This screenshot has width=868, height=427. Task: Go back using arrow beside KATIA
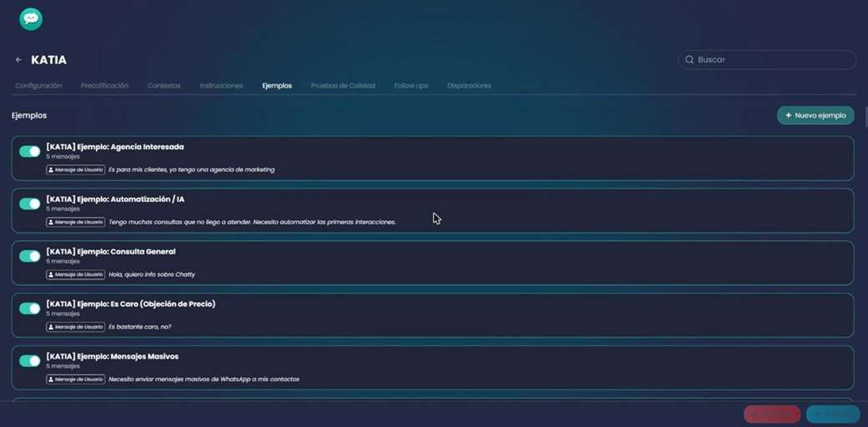click(19, 60)
